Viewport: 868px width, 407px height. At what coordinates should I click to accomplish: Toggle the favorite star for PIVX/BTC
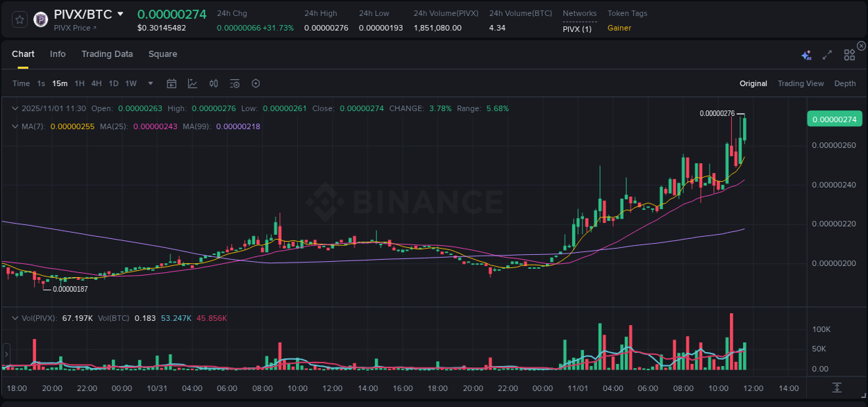click(x=19, y=19)
